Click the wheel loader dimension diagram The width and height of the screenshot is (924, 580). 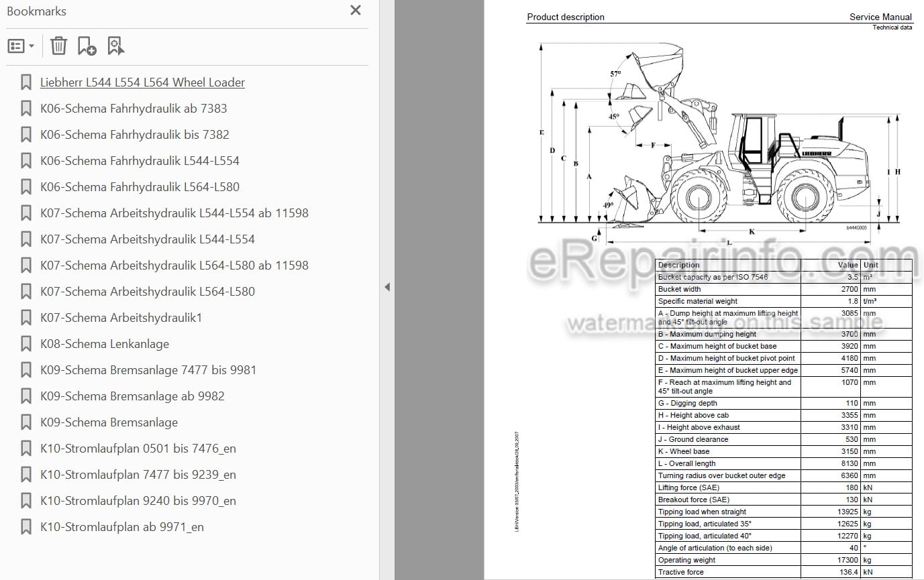click(x=719, y=144)
